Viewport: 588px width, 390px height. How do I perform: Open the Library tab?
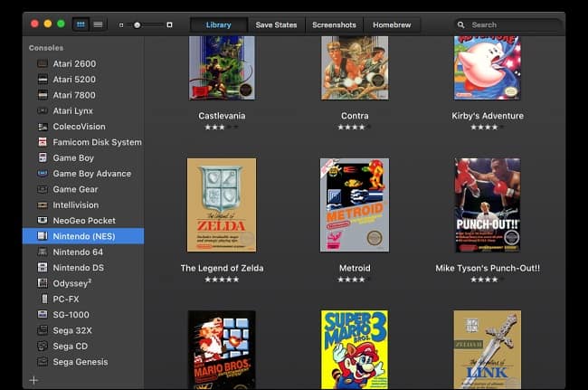click(x=219, y=24)
